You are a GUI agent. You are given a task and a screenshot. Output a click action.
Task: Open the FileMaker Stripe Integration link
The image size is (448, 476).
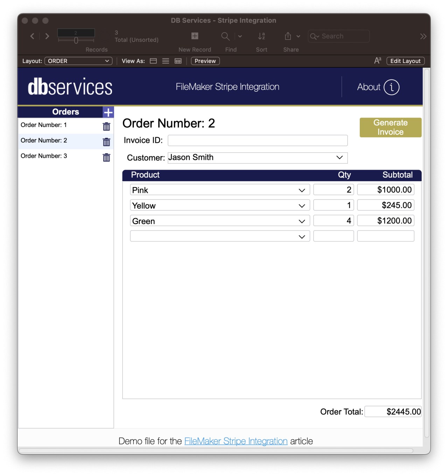click(236, 441)
